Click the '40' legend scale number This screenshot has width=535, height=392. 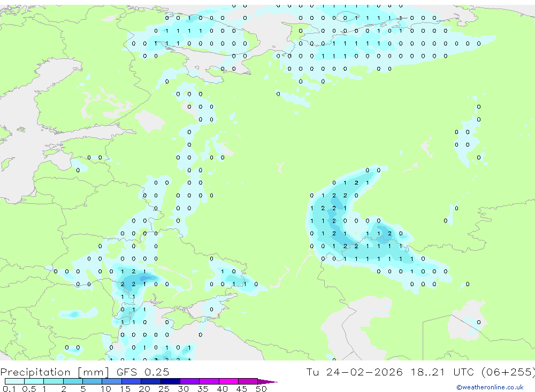click(x=222, y=389)
